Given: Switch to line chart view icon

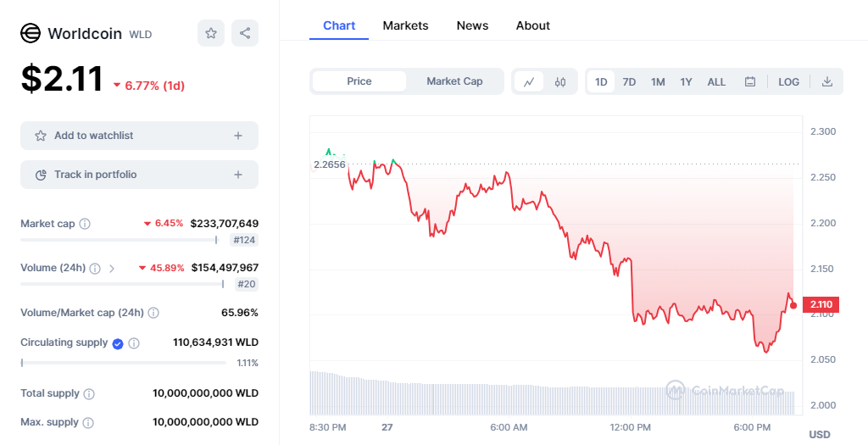Looking at the screenshot, I should pyautogui.click(x=529, y=81).
